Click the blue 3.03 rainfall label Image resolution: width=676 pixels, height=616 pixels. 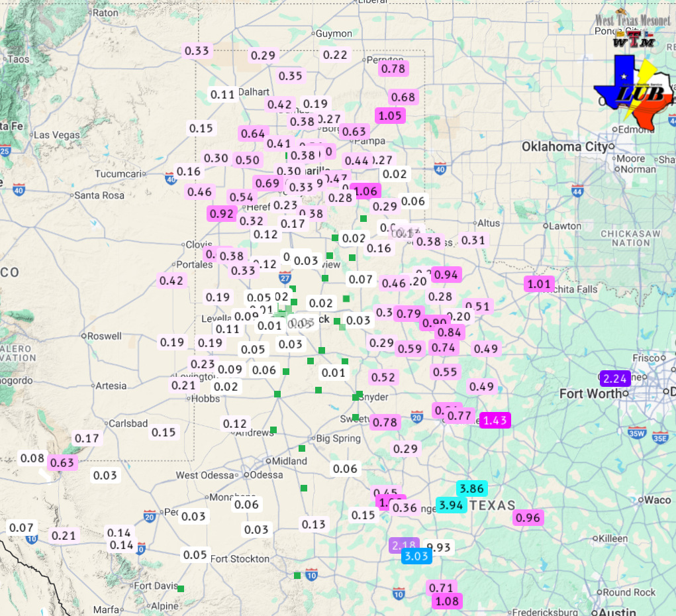pos(417,555)
